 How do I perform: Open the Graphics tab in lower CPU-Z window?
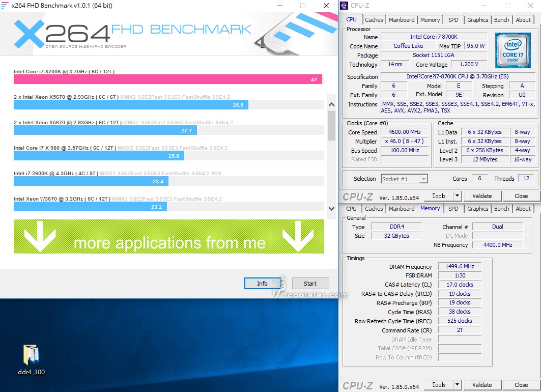(477, 209)
